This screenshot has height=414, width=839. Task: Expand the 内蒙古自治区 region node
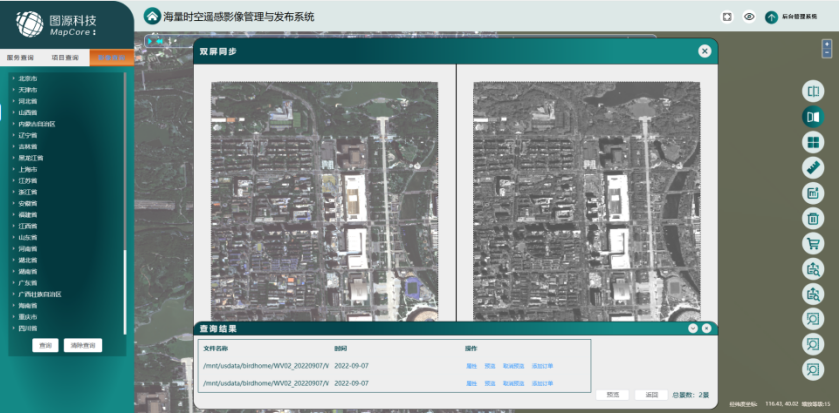(12, 124)
